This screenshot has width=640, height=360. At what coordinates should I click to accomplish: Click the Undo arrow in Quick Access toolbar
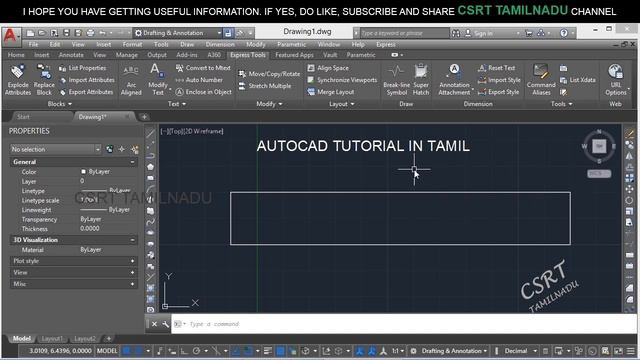[102, 33]
